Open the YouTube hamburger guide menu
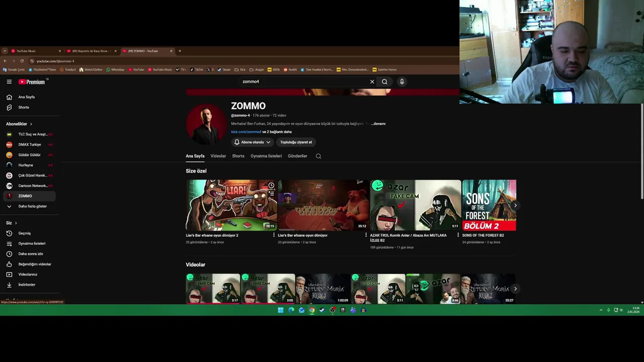644x362 pixels. tap(9, 81)
